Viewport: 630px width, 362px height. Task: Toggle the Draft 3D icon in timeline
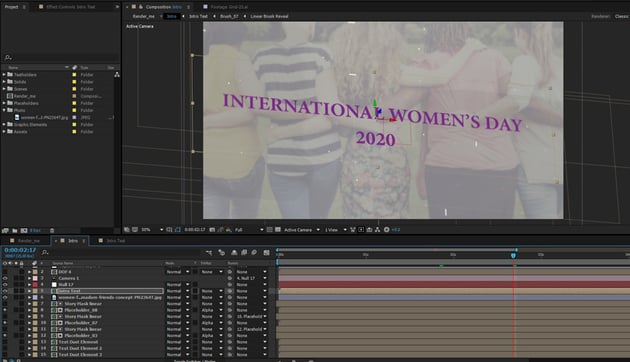tap(221, 252)
